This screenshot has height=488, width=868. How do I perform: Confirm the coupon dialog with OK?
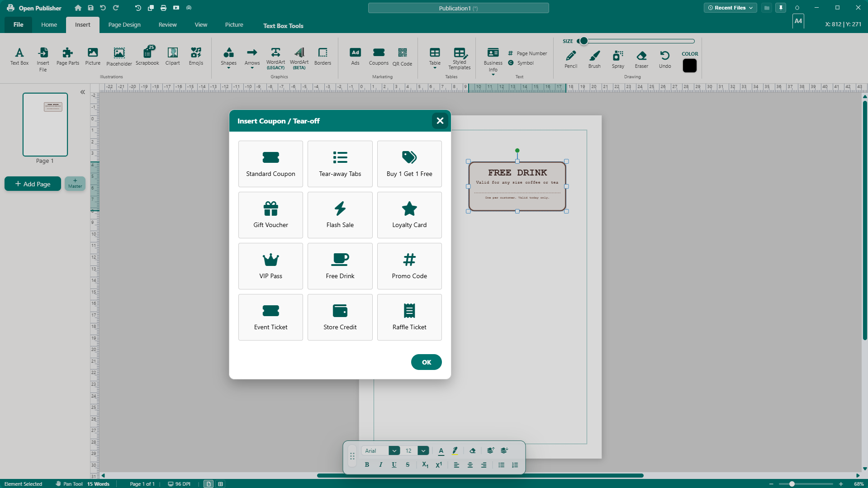(426, 362)
